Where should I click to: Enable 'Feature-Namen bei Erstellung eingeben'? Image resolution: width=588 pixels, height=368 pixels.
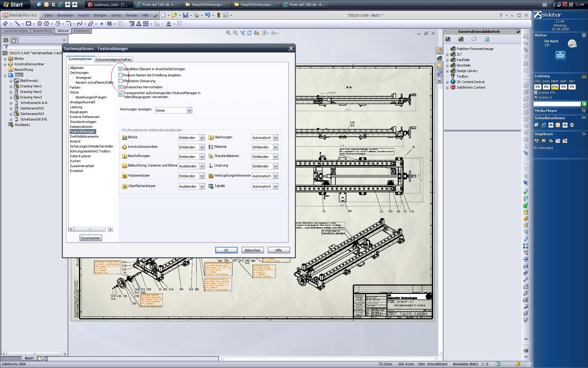tap(120, 75)
